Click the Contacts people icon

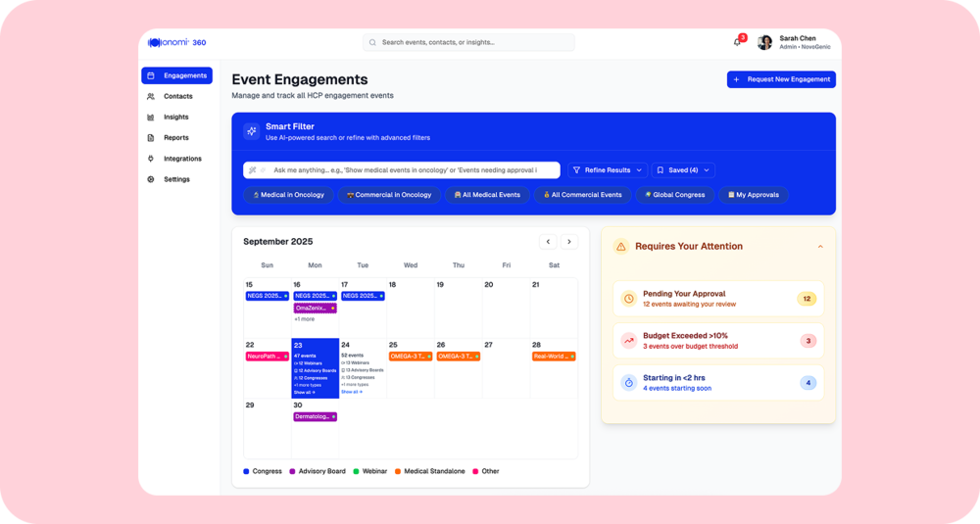coord(151,96)
